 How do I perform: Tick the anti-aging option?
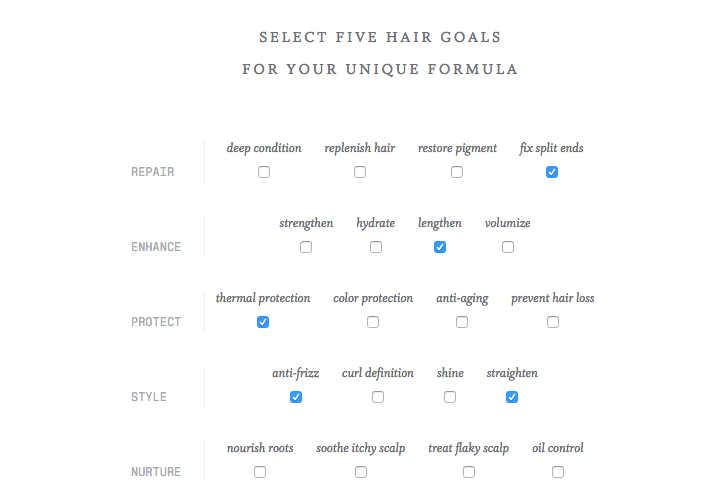[x=462, y=322]
